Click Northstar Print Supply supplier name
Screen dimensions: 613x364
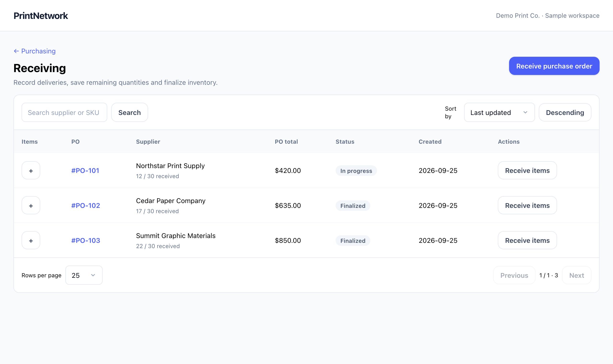tap(170, 166)
